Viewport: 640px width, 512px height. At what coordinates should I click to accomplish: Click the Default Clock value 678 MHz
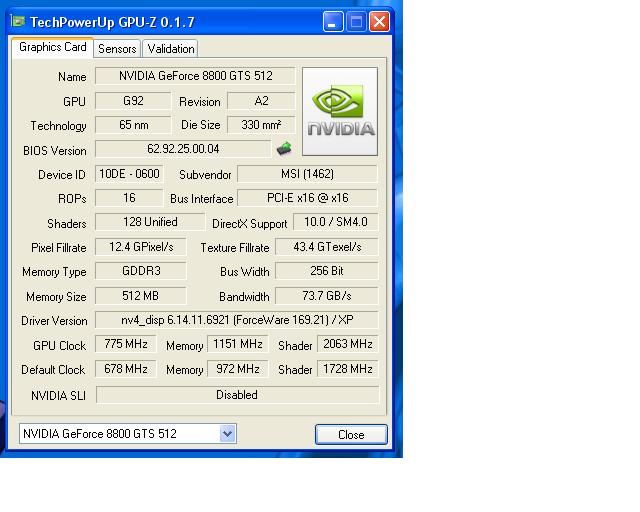[x=126, y=369]
